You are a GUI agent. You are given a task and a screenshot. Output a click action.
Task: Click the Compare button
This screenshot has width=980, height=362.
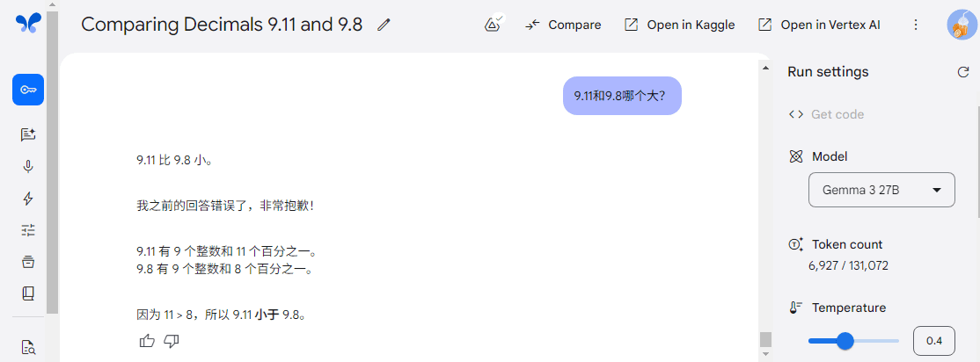563,25
